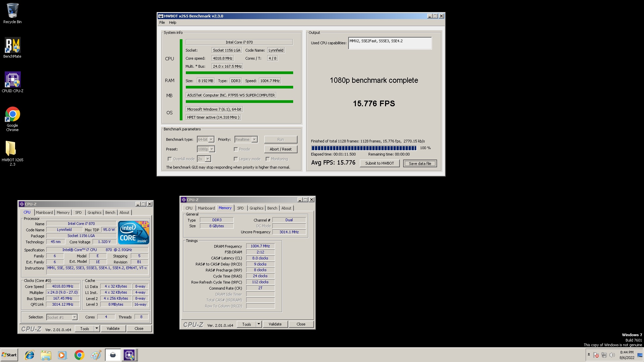Image resolution: width=644 pixels, height=362 pixels.
Task: Switch to the CPU-Z taskbar button
Action: 129,355
